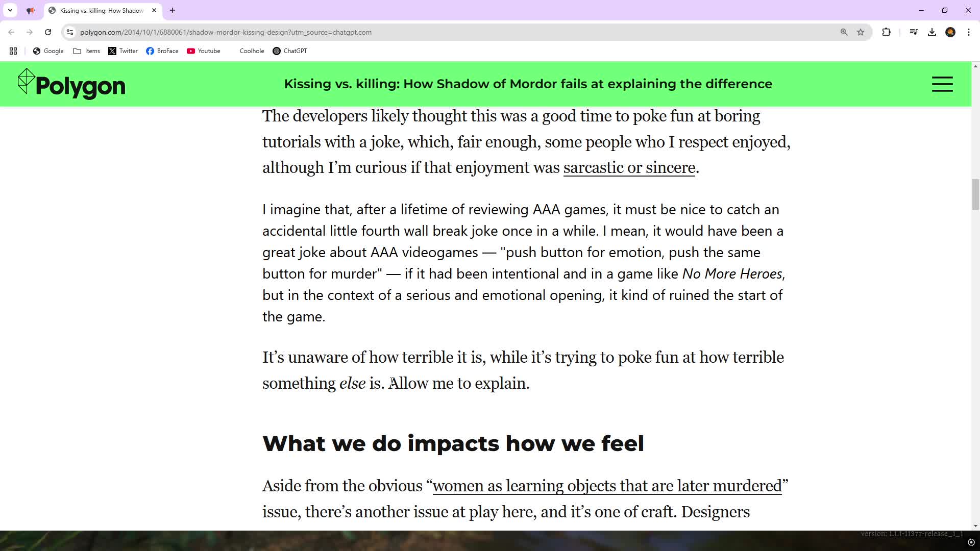Screen dimensions: 980x551
Task: Minimize the Chrome window
Action: pos(921,10)
